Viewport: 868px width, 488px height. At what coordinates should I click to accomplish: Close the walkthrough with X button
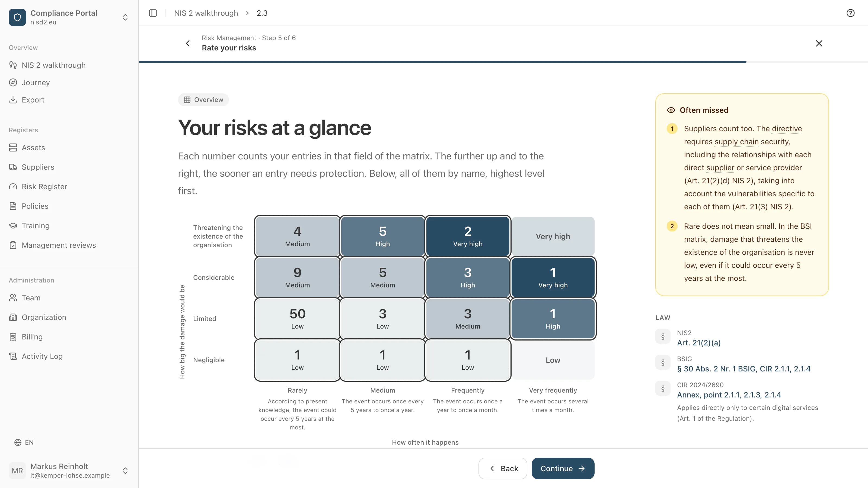pos(819,43)
